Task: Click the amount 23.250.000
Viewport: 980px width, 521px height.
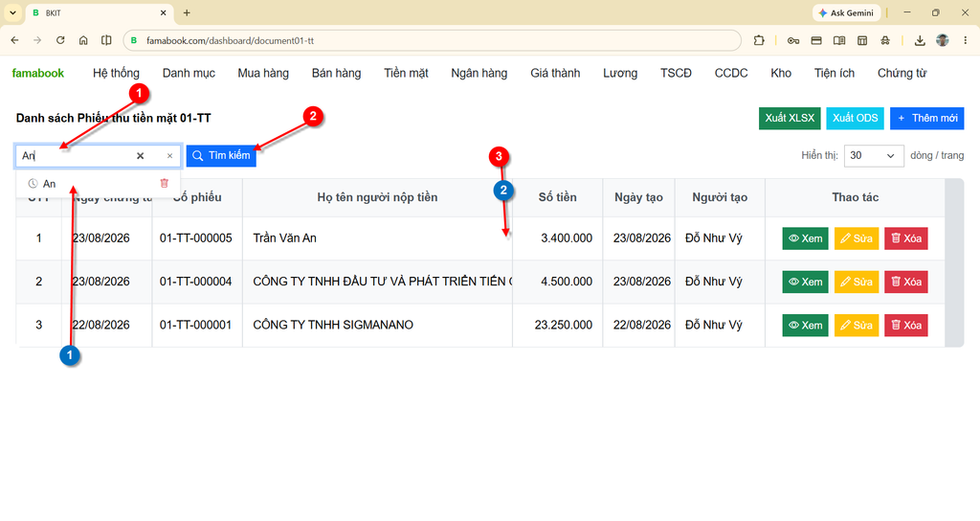Action: tap(563, 326)
